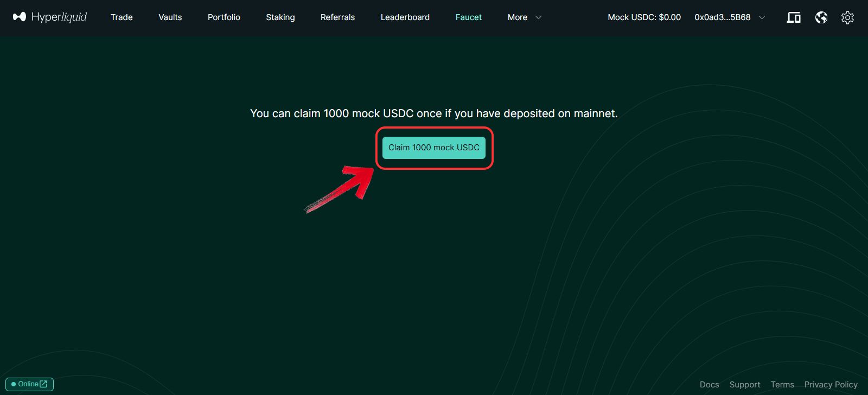This screenshot has width=868, height=395.
Task: Open the Support link
Action: (745, 385)
